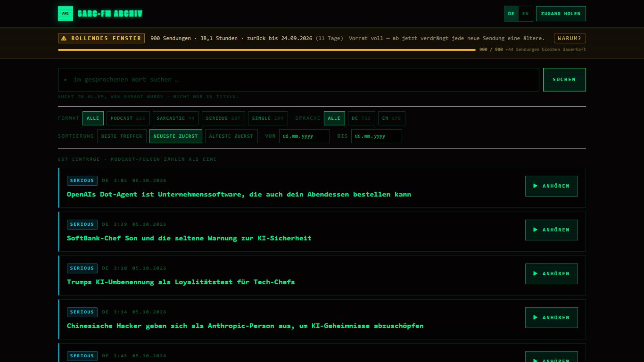Play the Chinesische Hacker episode

[552, 318]
